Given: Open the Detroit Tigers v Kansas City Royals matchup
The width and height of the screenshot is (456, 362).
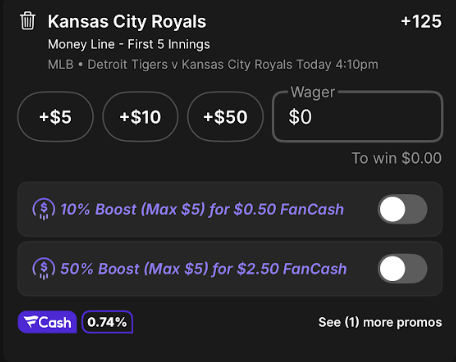Looking at the screenshot, I should [x=190, y=64].
